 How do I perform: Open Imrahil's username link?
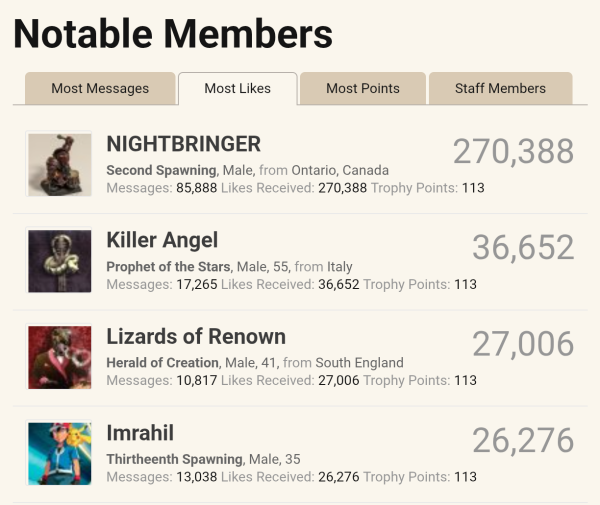(x=140, y=432)
